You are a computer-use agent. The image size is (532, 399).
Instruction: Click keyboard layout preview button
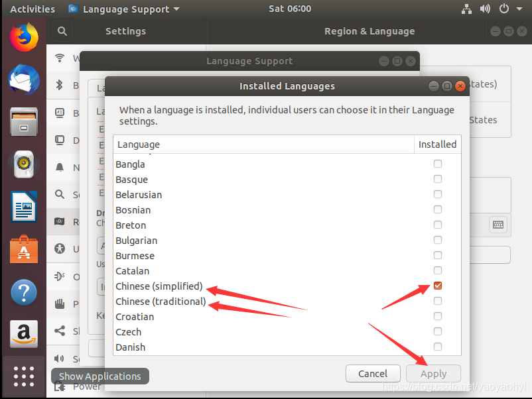[x=498, y=225]
